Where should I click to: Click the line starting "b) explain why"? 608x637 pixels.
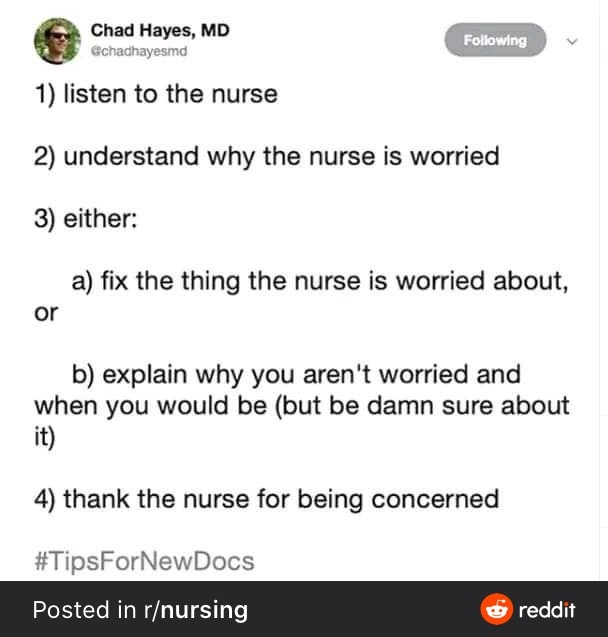point(296,375)
